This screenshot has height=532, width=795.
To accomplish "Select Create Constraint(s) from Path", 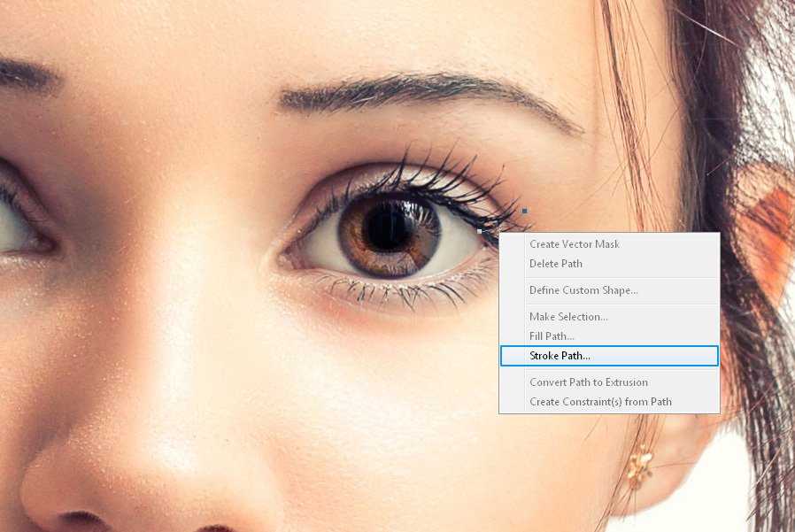I will [609, 402].
